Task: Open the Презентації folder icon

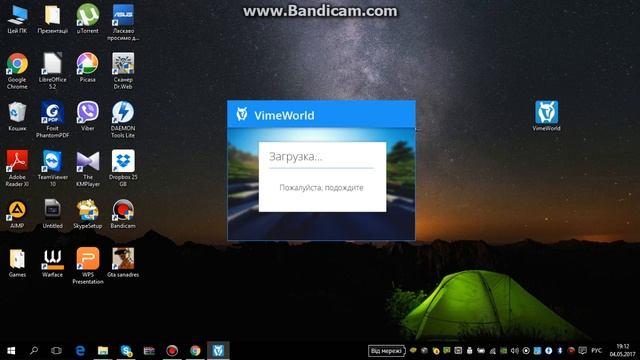Action: [x=52, y=19]
